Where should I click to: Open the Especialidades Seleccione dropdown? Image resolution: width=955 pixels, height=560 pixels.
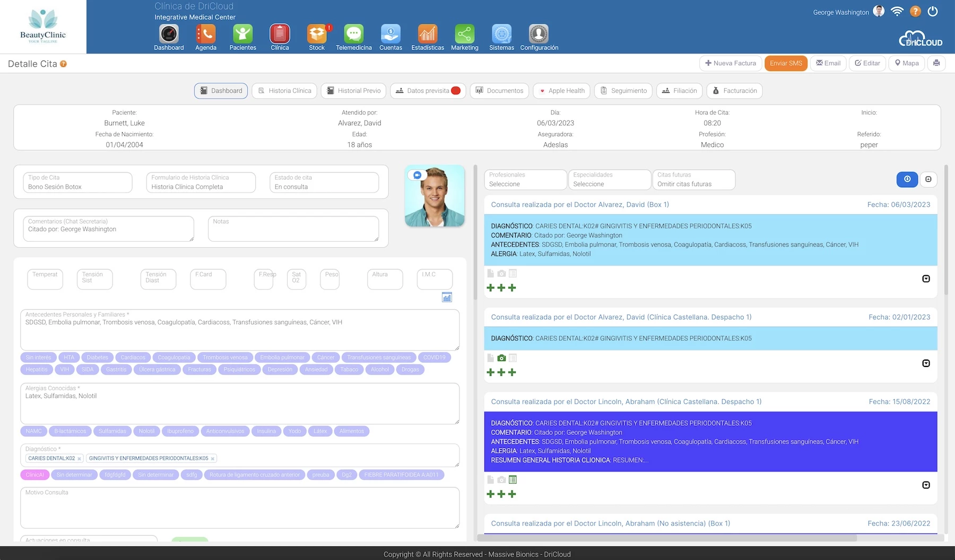610,183
